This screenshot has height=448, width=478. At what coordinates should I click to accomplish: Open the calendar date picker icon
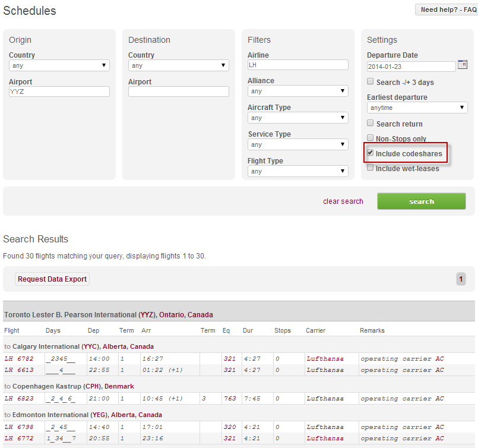pyautogui.click(x=463, y=65)
